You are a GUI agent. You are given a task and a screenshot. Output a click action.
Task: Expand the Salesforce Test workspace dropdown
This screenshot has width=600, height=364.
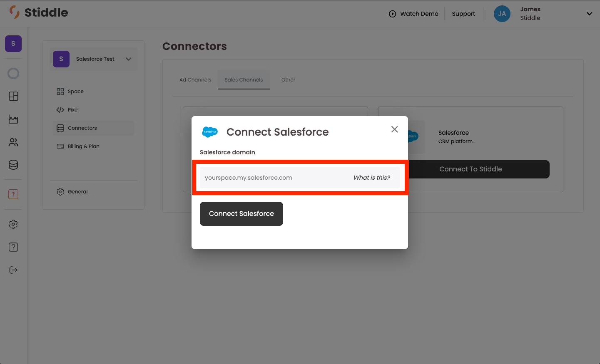point(128,59)
